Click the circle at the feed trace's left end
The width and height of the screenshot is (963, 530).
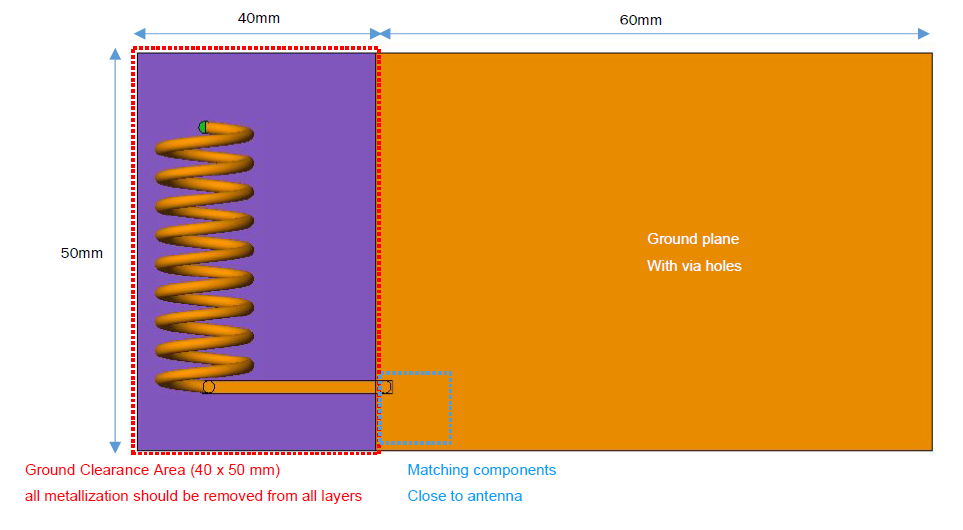[x=208, y=387]
